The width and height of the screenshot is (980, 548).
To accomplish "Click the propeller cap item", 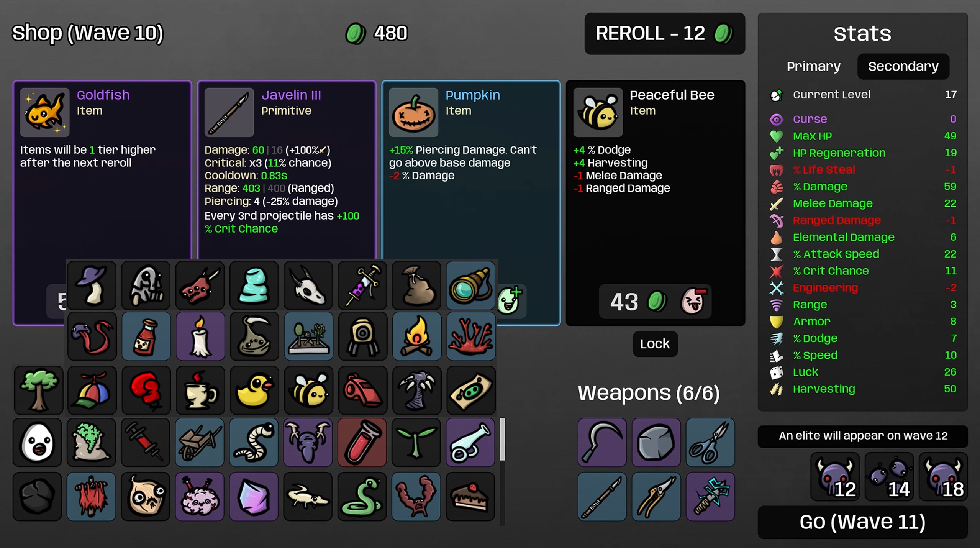I will pyautogui.click(x=92, y=390).
